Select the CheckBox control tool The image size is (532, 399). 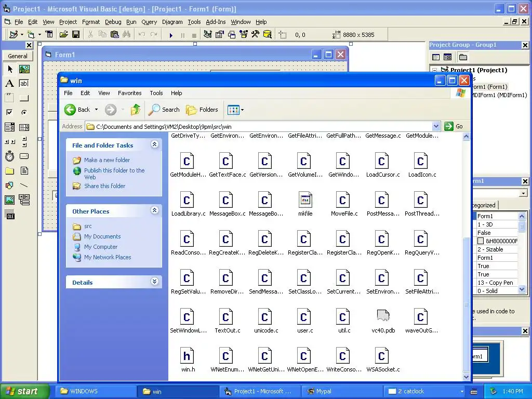tap(10, 112)
